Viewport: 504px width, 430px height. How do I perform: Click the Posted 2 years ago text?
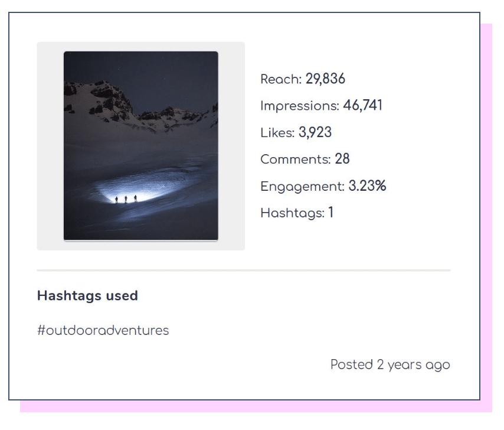[390, 365]
